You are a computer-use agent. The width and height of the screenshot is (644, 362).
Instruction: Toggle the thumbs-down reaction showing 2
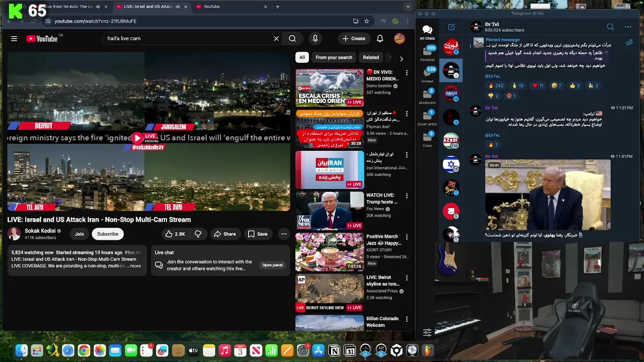pos(493,96)
